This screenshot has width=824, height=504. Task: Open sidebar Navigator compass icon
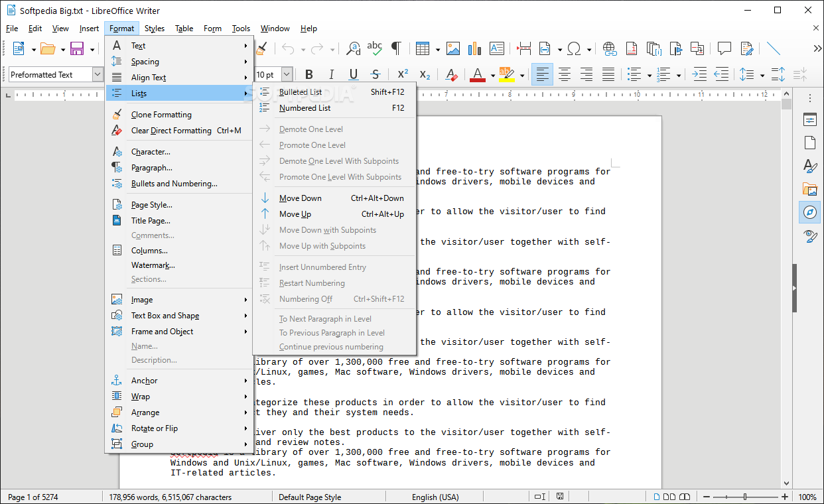coord(810,212)
